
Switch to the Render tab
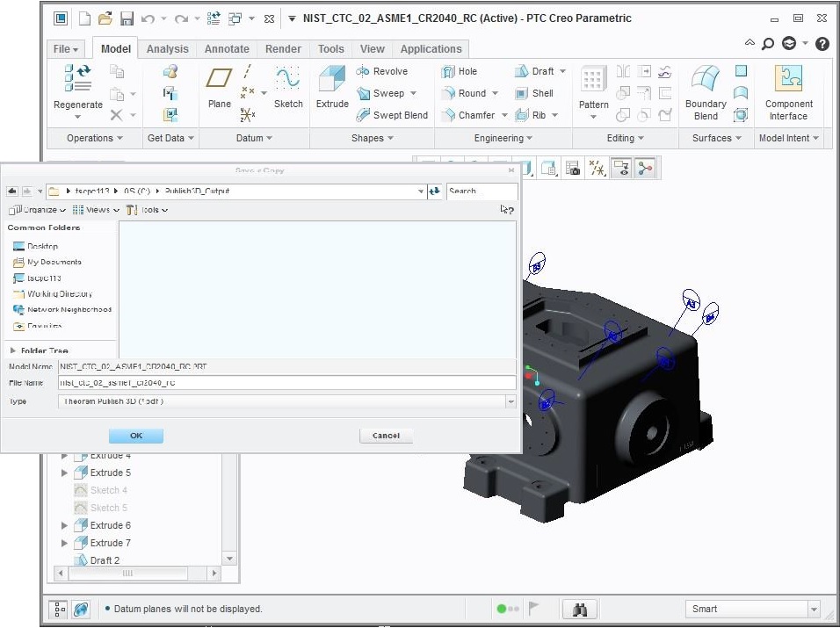coord(283,48)
